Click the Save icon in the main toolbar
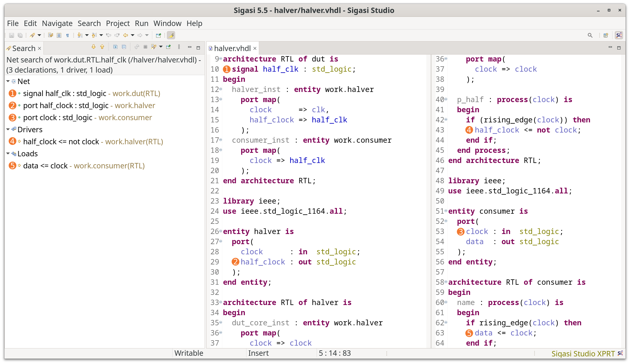 (11, 35)
